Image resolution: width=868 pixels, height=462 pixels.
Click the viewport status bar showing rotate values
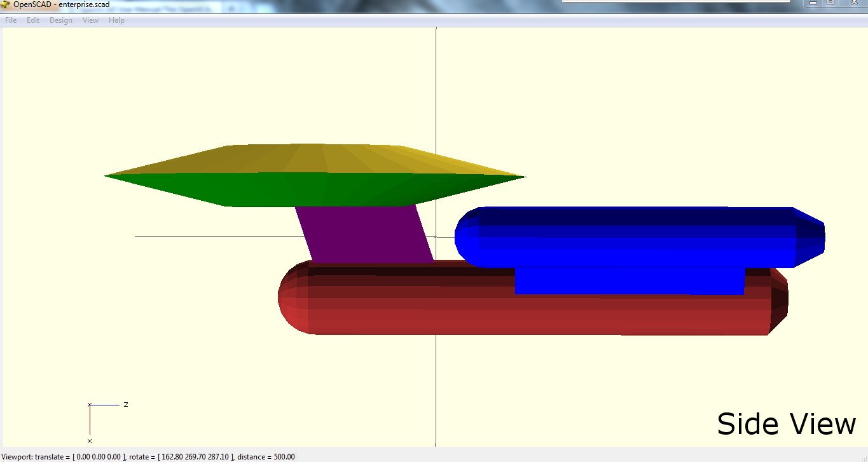(146, 456)
